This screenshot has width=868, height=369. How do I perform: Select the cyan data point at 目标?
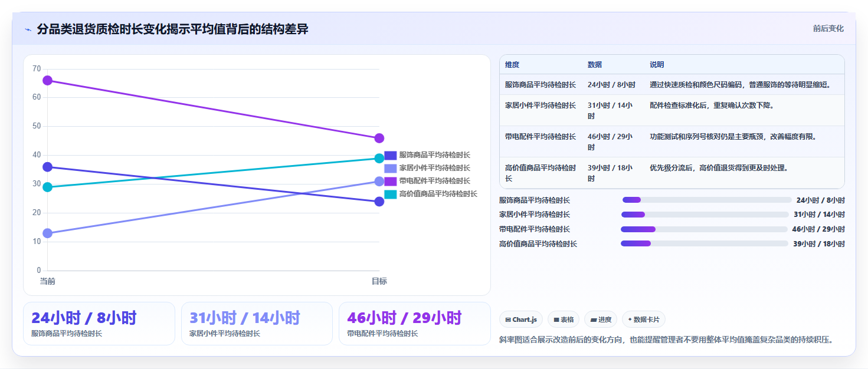point(379,159)
